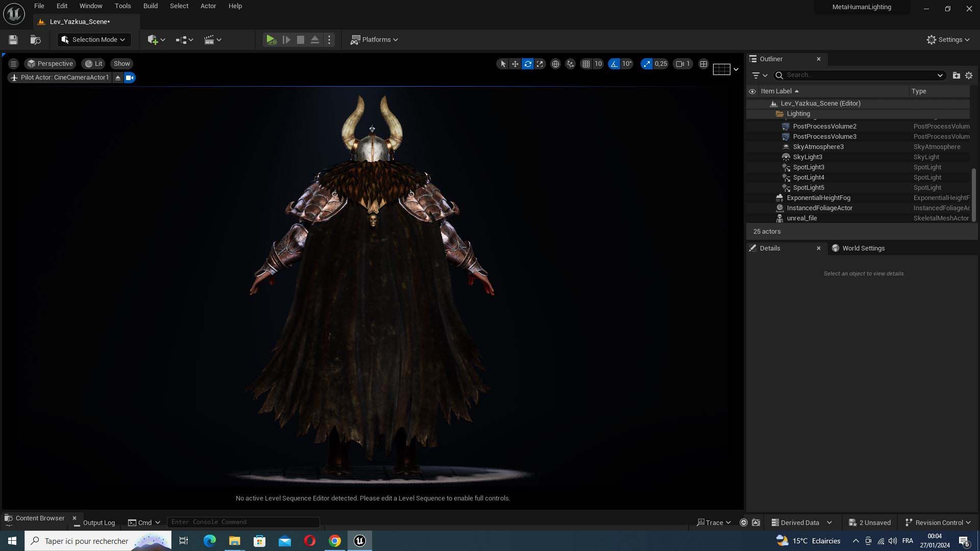This screenshot has height=551, width=980.
Task: Click the add folder icon in Outliner
Action: [x=956, y=75]
